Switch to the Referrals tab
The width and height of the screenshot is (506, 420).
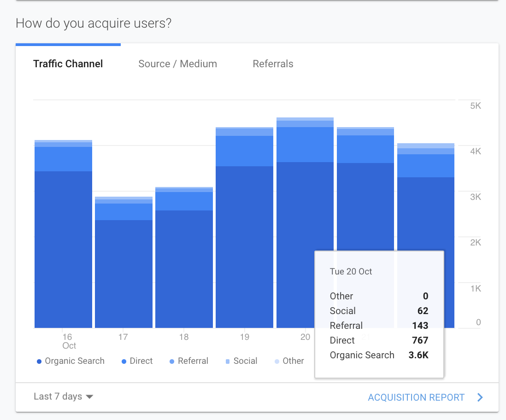pyautogui.click(x=273, y=64)
